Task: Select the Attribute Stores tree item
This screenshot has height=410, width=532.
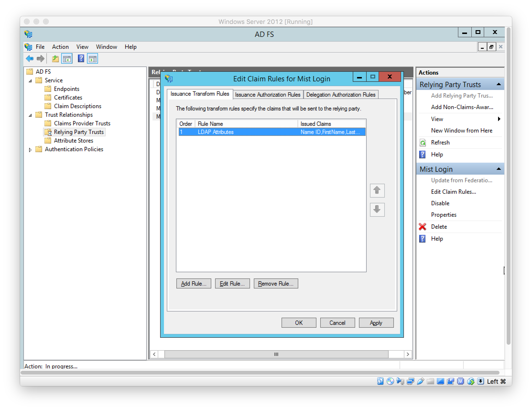Action: click(73, 141)
